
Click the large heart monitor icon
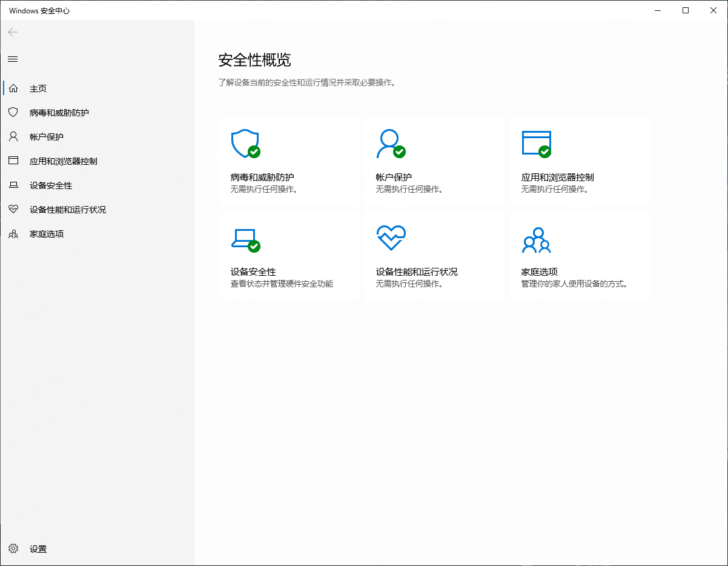pos(391,238)
